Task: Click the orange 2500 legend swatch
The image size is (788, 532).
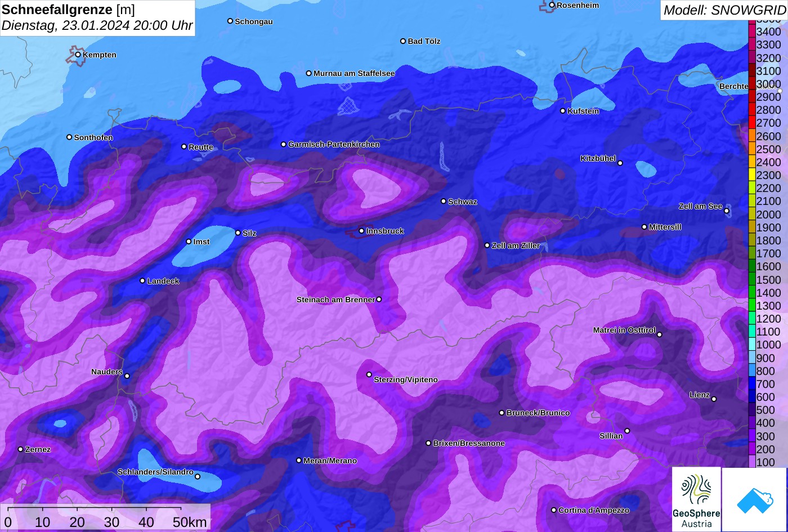Action: pyautogui.click(x=752, y=149)
